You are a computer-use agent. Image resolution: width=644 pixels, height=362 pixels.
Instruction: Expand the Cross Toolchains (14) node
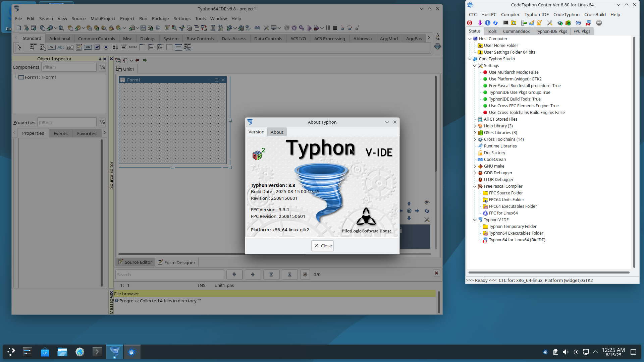(475, 139)
